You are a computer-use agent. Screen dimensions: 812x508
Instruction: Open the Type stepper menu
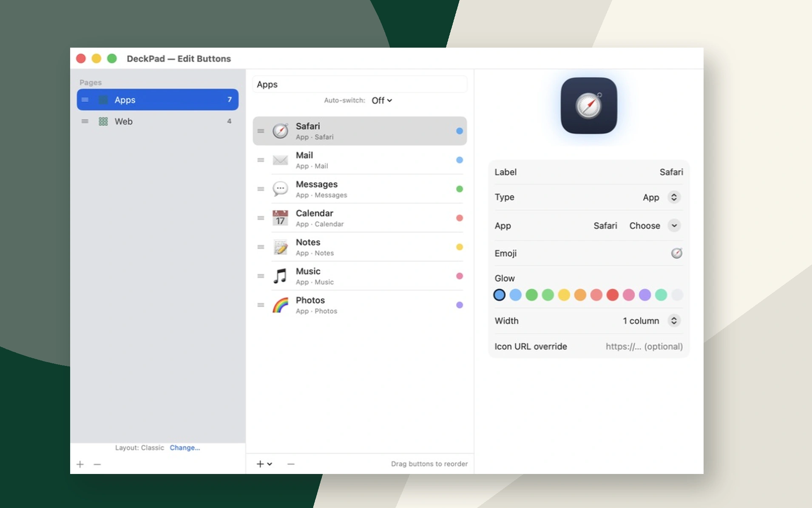[674, 197]
